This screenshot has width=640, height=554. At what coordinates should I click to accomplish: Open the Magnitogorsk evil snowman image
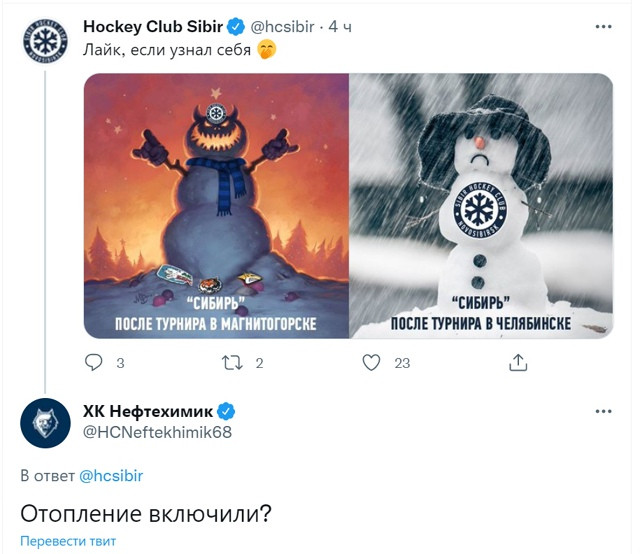pos(216,206)
